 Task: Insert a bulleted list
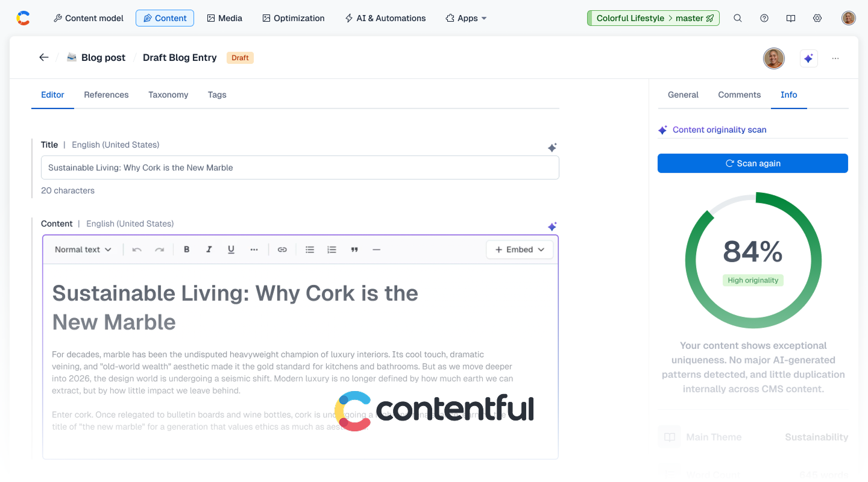(x=310, y=249)
